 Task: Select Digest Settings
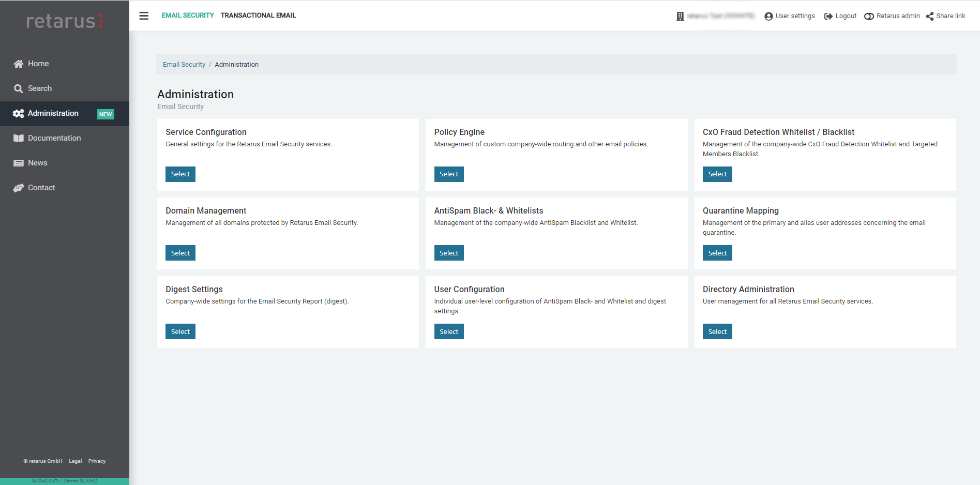click(x=180, y=331)
